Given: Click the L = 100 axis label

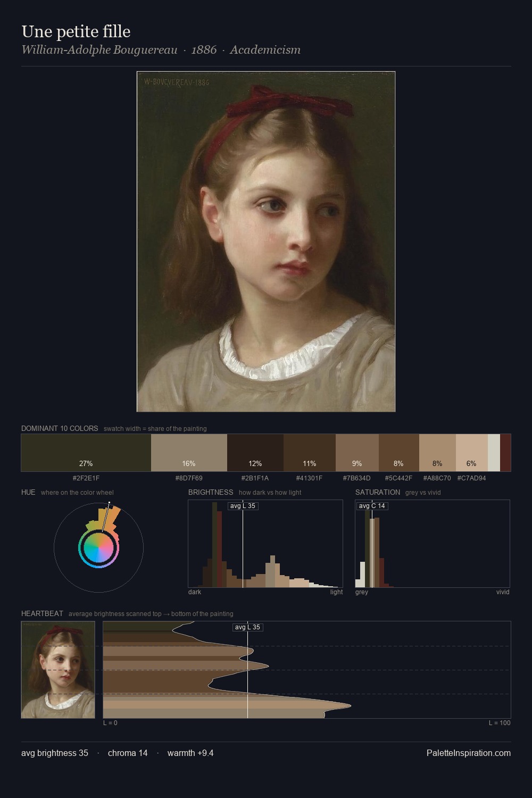Looking at the screenshot, I should click(500, 723).
